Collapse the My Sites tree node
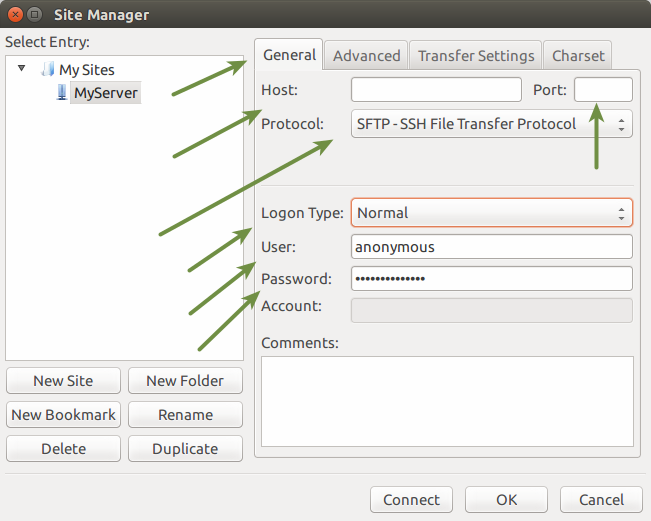The width and height of the screenshot is (651, 521). (x=22, y=69)
